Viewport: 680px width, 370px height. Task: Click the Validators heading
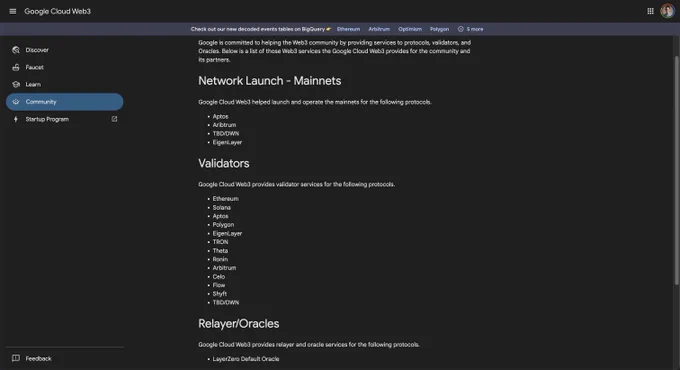(224, 163)
